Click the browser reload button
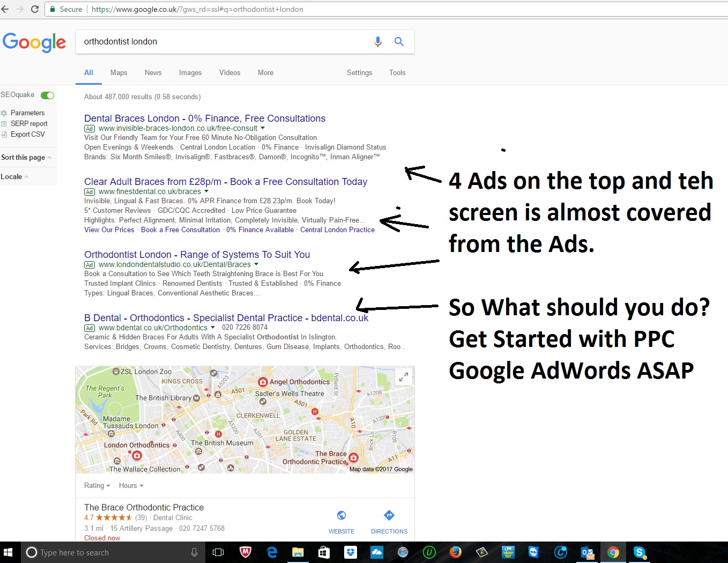Viewport: 728px width, 563px height. (x=35, y=9)
